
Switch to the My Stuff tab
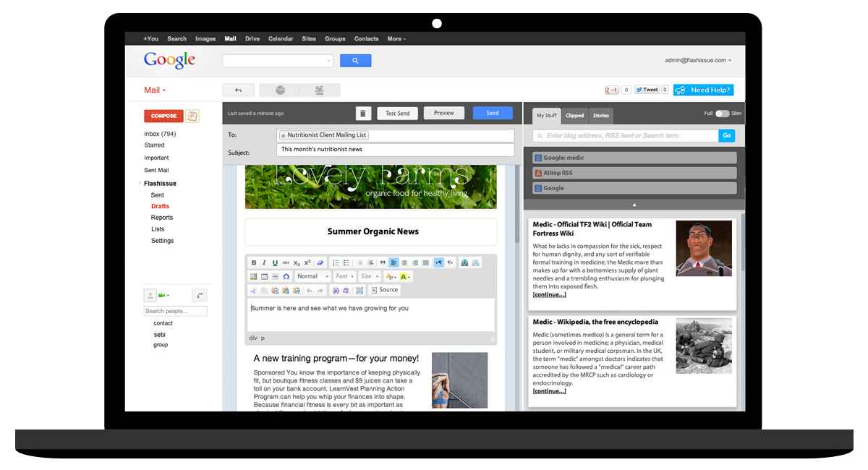546,116
